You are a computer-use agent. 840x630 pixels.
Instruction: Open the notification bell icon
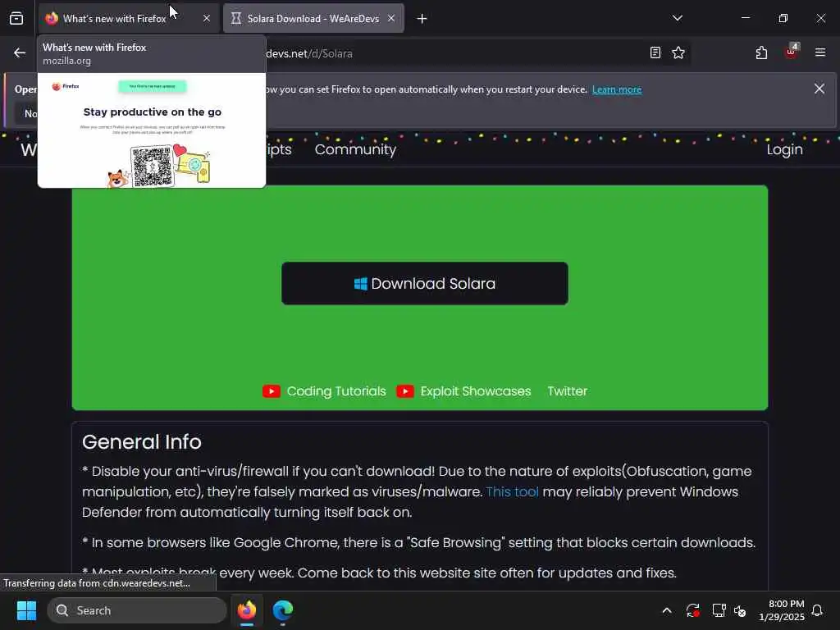tap(817, 610)
